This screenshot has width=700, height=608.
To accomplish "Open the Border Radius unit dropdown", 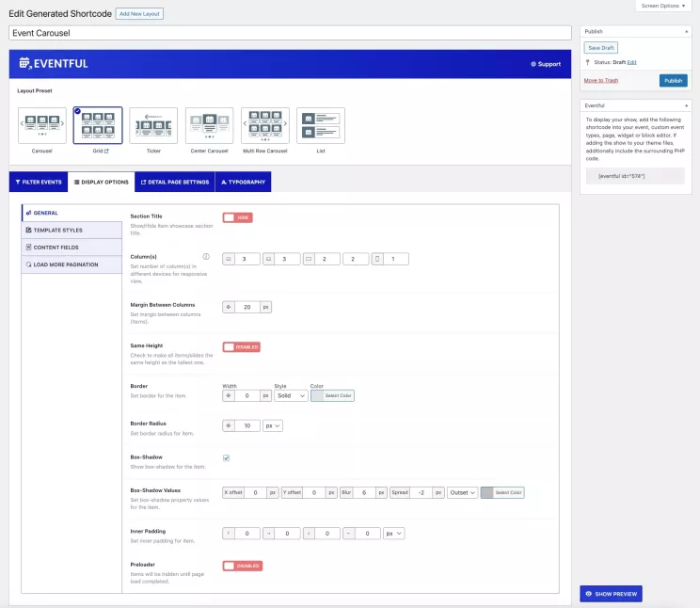I will point(273,425).
